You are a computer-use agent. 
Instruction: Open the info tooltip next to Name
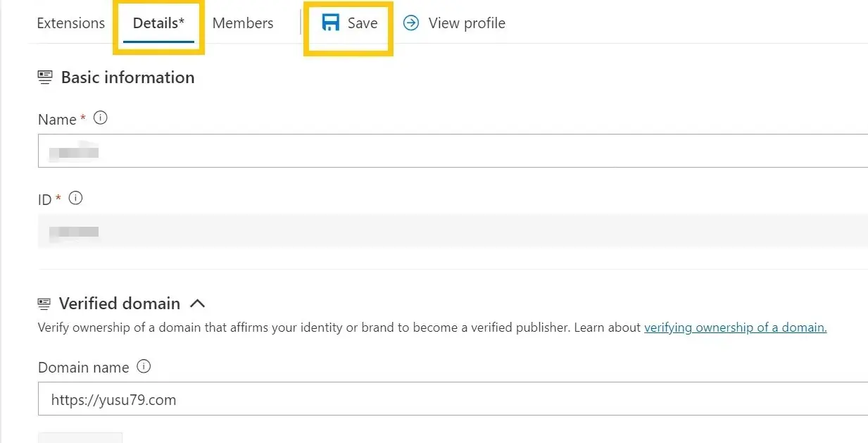tap(101, 118)
